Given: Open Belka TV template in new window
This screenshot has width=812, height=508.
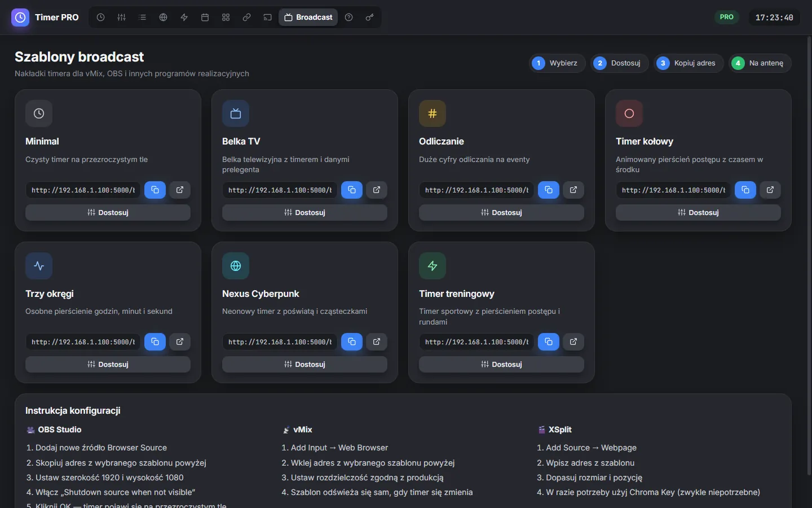Looking at the screenshot, I should coord(377,190).
